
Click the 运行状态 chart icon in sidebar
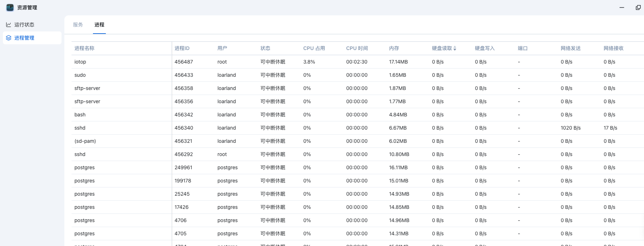click(9, 25)
